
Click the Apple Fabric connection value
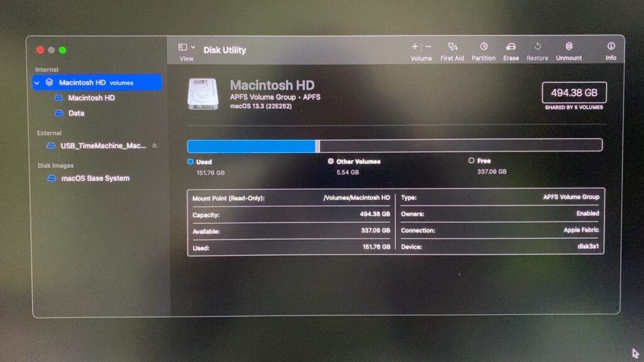click(x=581, y=230)
